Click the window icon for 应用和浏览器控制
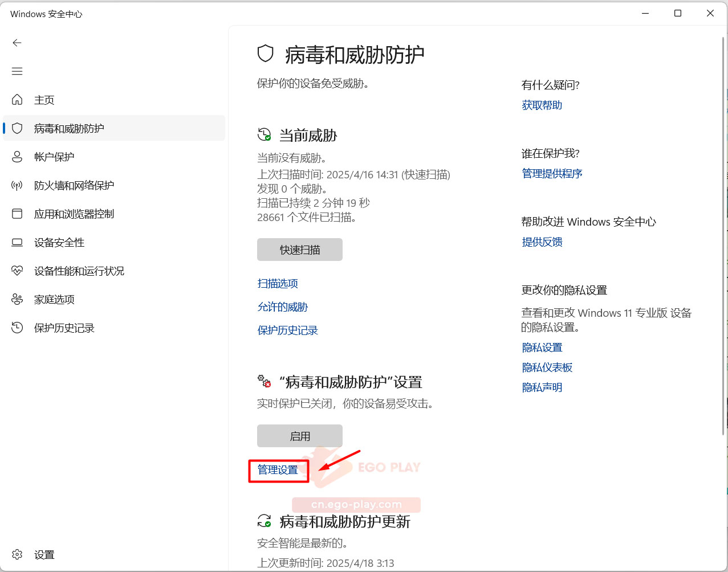The image size is (728, 572). [x=17, y=214]
